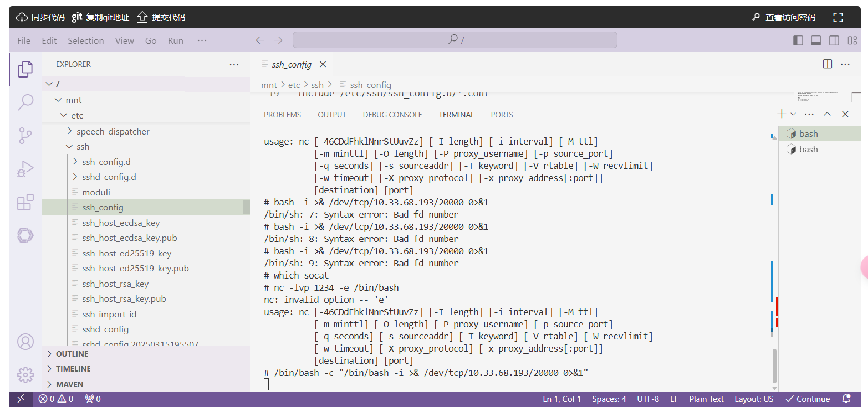868x412 pixels.
Task: Click the submit code upload button
Action: tap(161, 18)
